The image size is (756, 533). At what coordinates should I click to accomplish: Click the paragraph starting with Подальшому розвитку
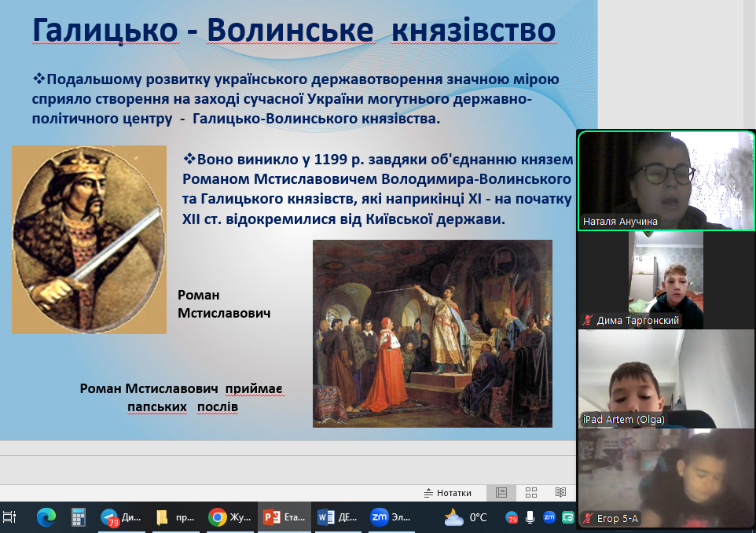pyautogui.click(x=295, y=99)
